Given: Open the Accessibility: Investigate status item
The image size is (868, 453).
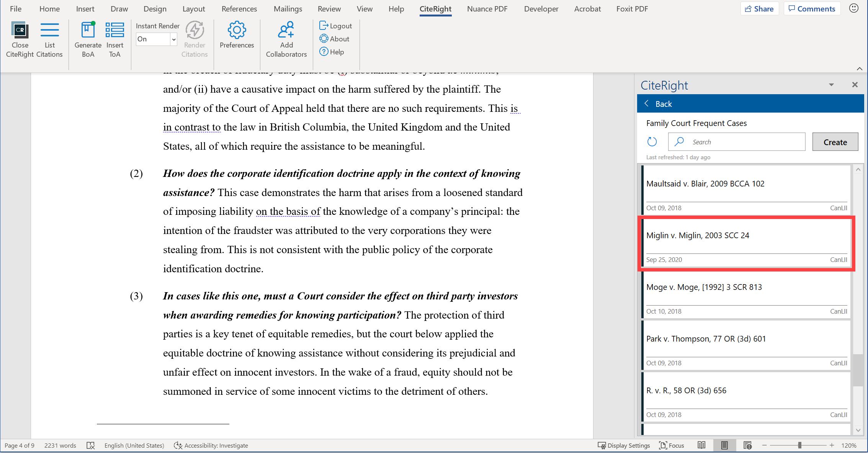Looking at the screenshot, I should pos(211,445).
